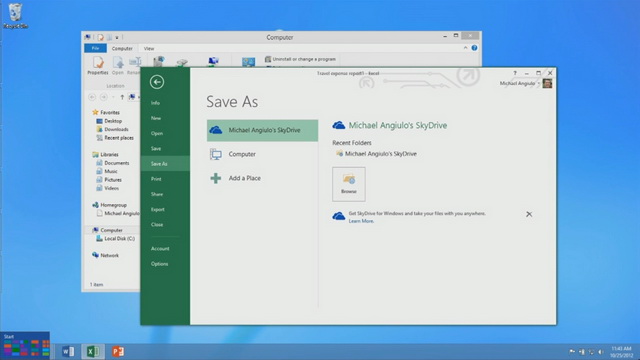Viewport: 640px width, 360px height.
Task: Open Options in the Excel backstage menu
Action: [159, 264]
